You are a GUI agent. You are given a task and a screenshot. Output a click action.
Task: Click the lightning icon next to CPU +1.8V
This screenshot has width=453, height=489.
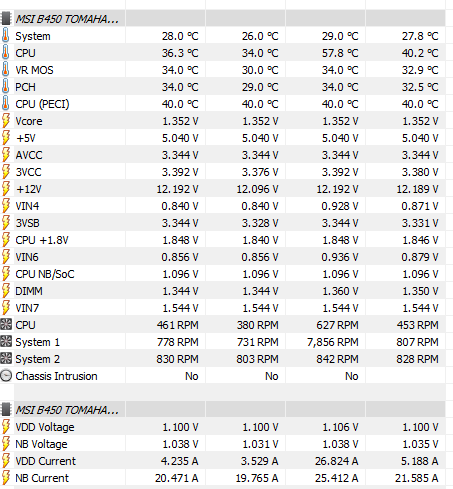pos(6,240)
